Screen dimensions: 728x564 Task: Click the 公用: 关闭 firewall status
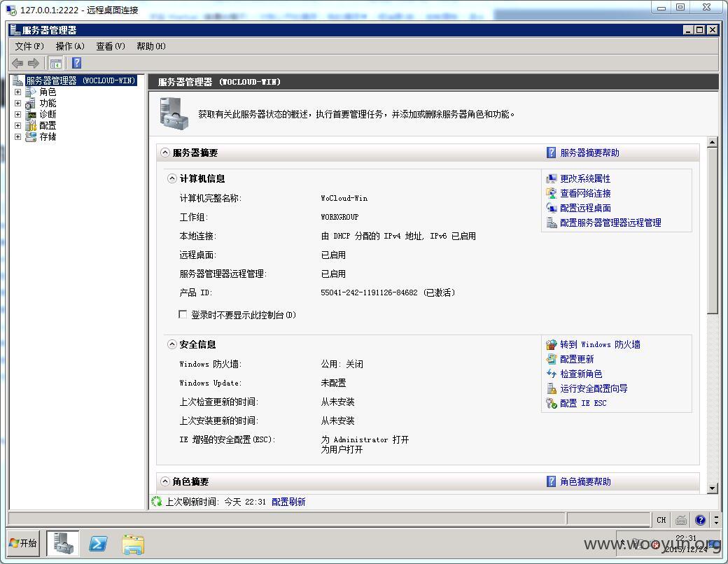pos(342,364)
